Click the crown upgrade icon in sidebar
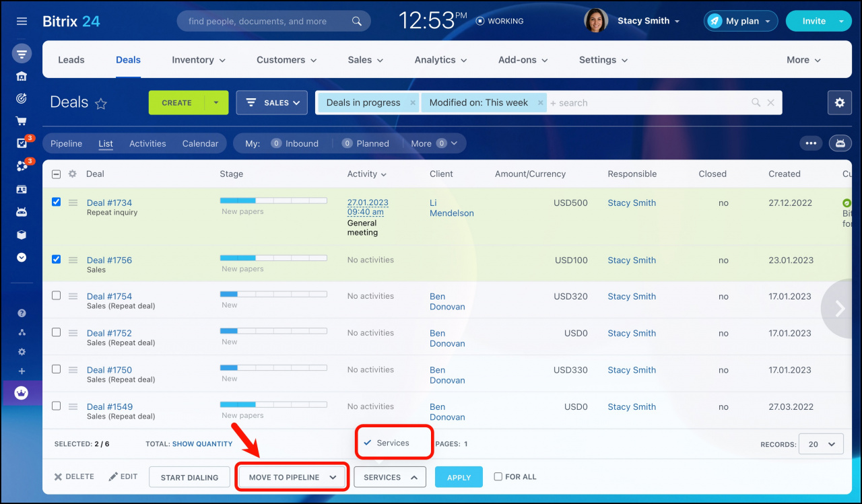Viewport: 862px width, 504px height. [22, 393]
